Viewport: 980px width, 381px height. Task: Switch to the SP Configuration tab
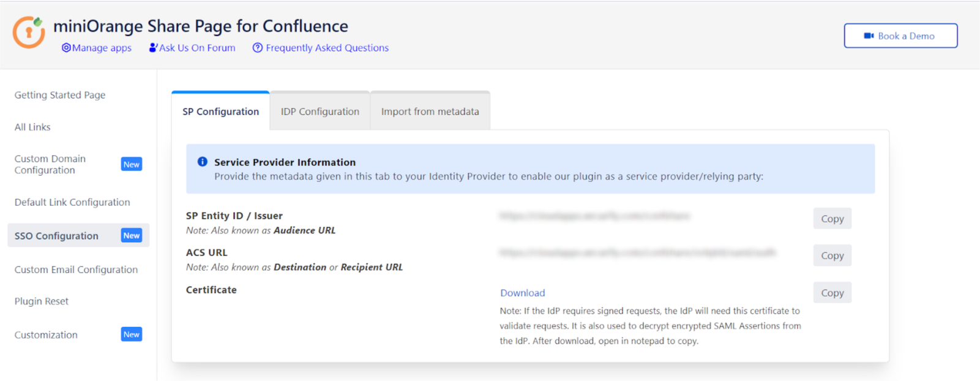(220, 111)
